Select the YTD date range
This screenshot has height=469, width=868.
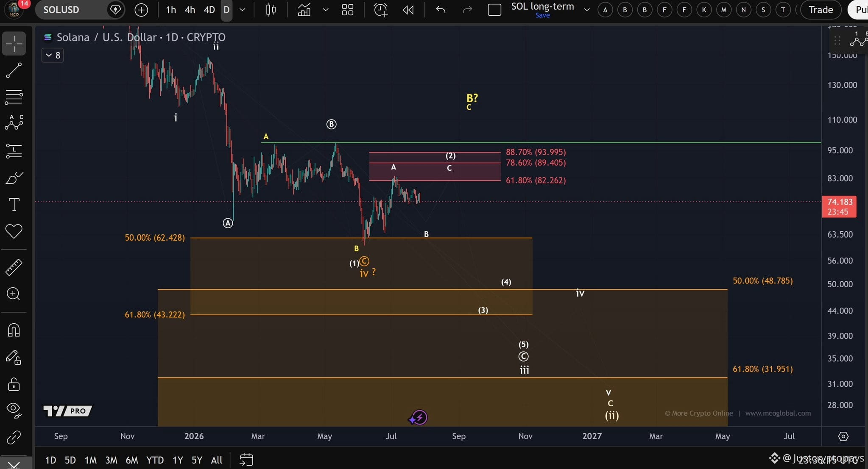pos(155,460)
